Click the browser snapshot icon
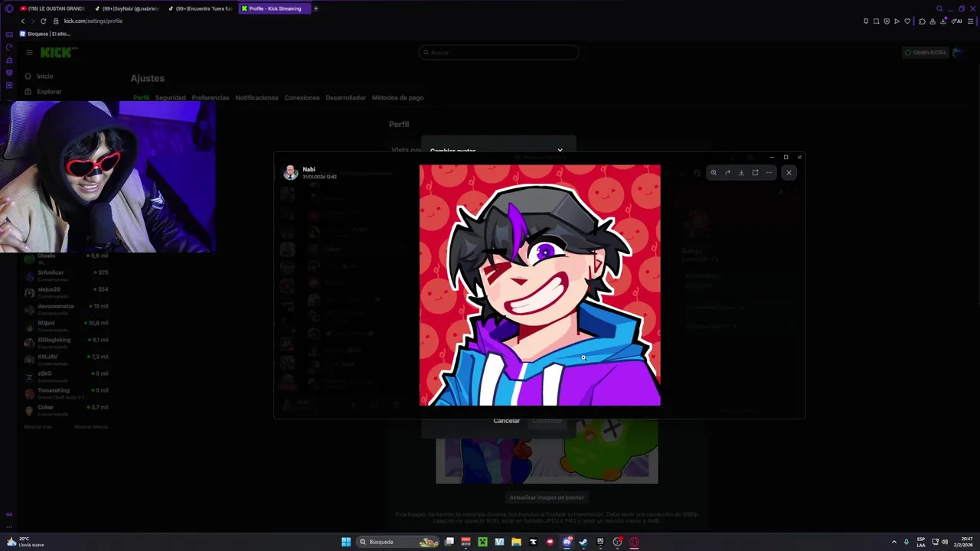This screenshot has width=980, height=551. coord(876,21)
